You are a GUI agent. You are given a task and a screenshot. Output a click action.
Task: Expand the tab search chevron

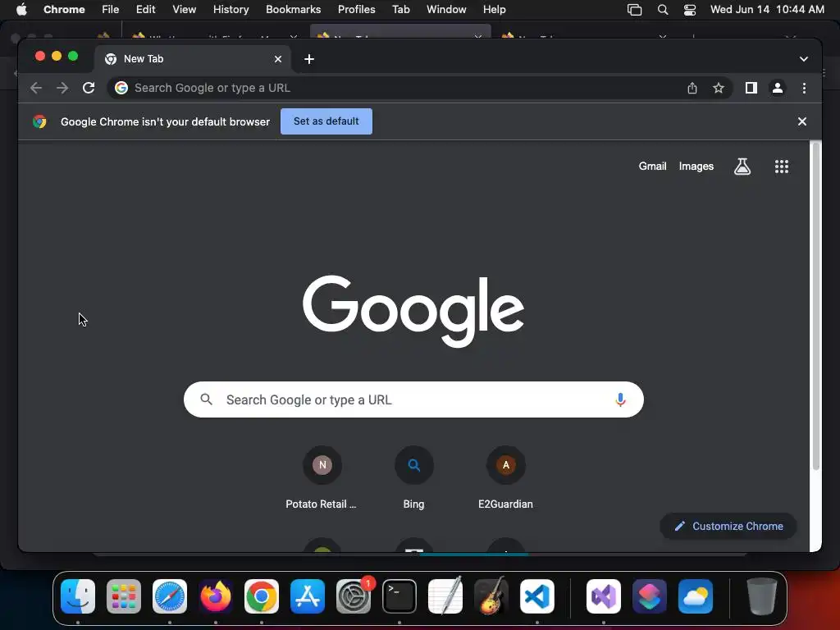coord(804,59)
